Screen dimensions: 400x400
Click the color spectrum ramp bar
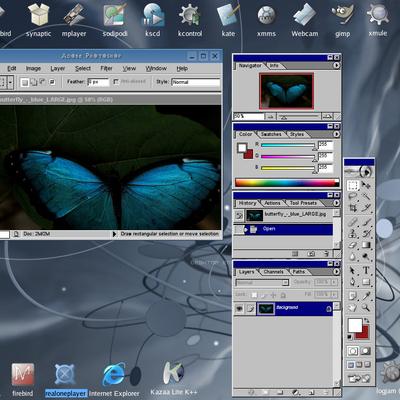(x=287, y=182)
